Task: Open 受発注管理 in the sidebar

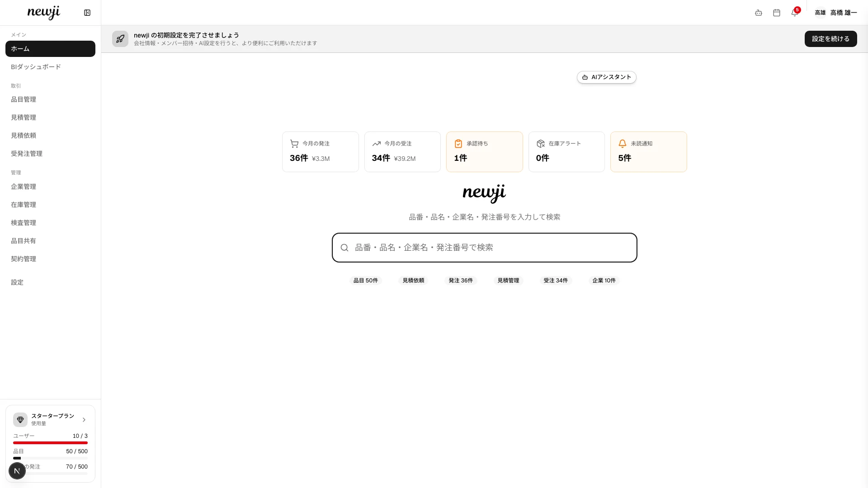Action: click(50, 154)
